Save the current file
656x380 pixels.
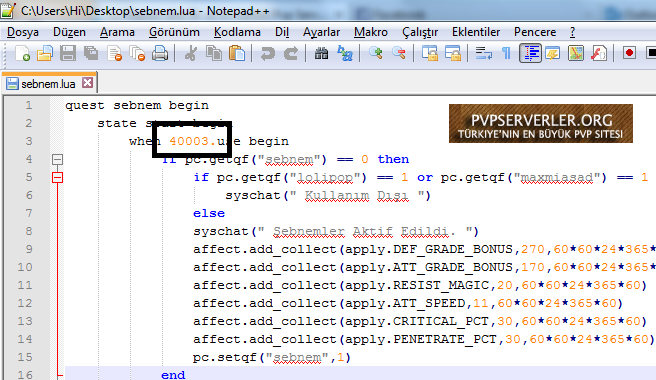68,54
